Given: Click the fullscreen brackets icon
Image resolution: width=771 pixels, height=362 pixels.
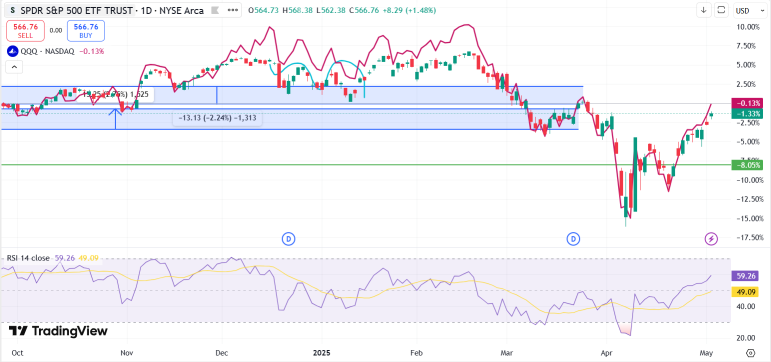Looking at the screenshot, I should point(721,10).
